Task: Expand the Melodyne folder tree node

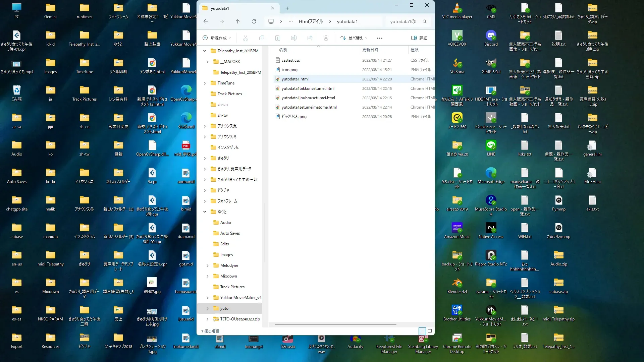Action: coord(207,265)
